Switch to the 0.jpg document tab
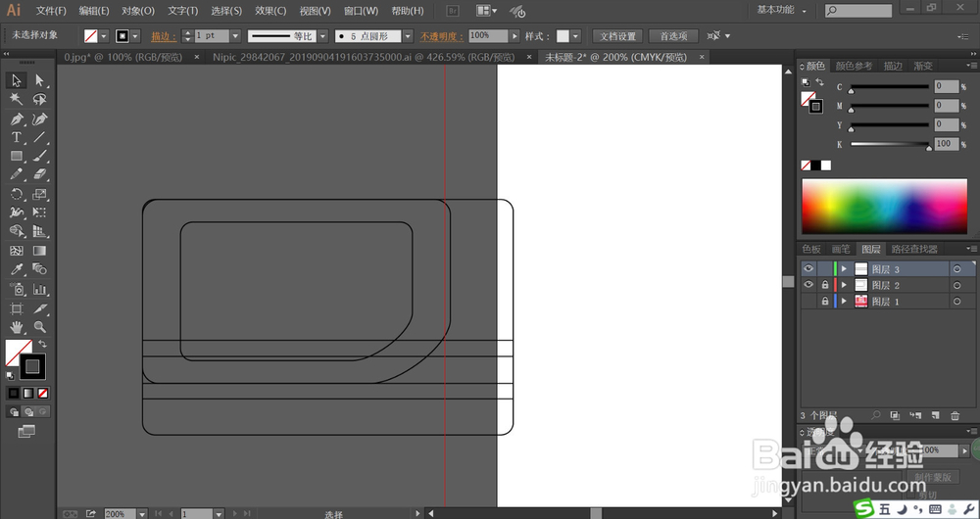Image resolution: width=980 pixels, height=519 pixels. tap(123, 57)
